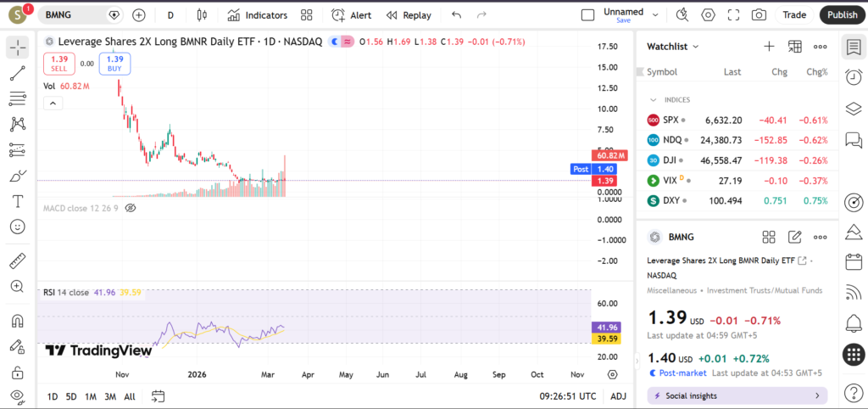The width and height of the screenshot is (868, 409).
Task: Open the emoji icons tool
Action: [17, 227]
